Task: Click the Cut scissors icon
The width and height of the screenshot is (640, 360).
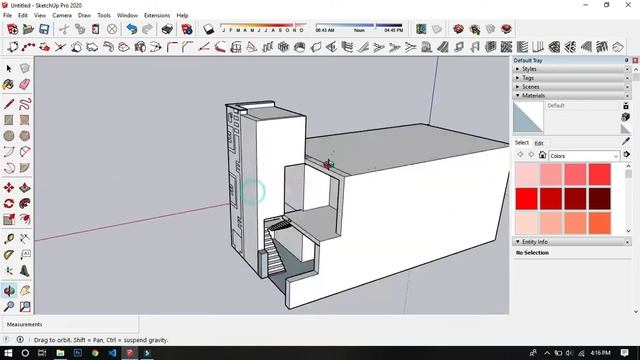Action: coord(64,29)
